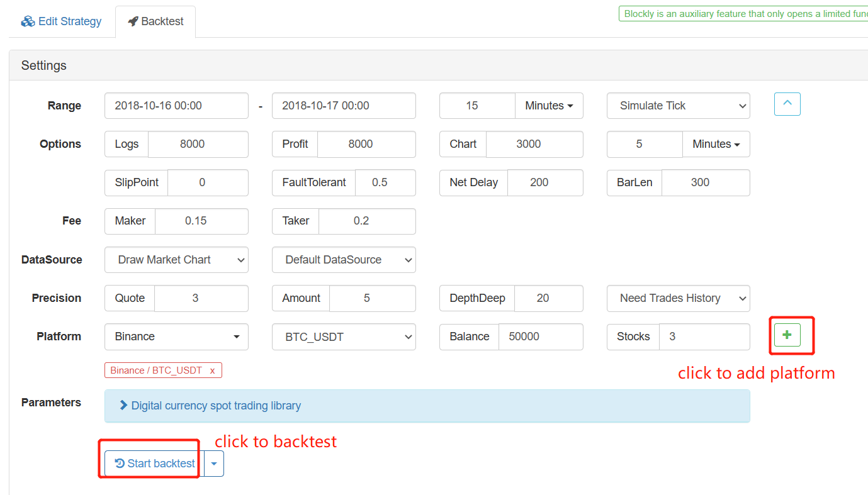This screenshot has width=868, height=495.
Task: Click the range start date field
Action: tap(176, 106)
